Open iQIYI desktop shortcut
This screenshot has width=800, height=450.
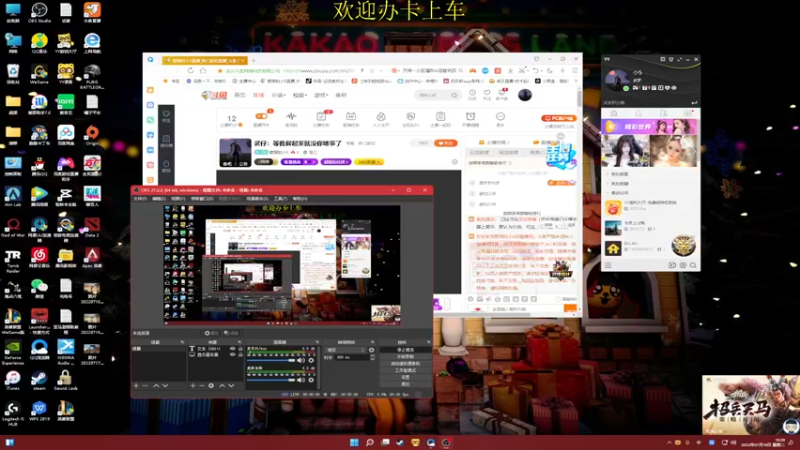tap(66, 105)
